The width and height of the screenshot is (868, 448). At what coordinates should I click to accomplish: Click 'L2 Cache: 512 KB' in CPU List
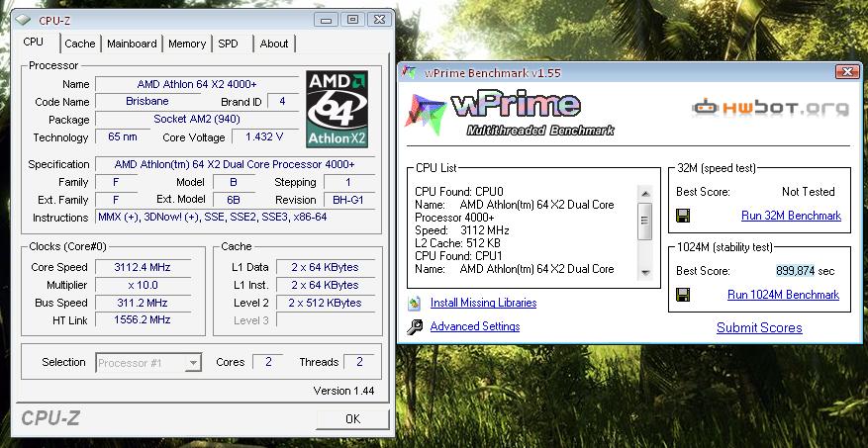click(x=458, y=243)
